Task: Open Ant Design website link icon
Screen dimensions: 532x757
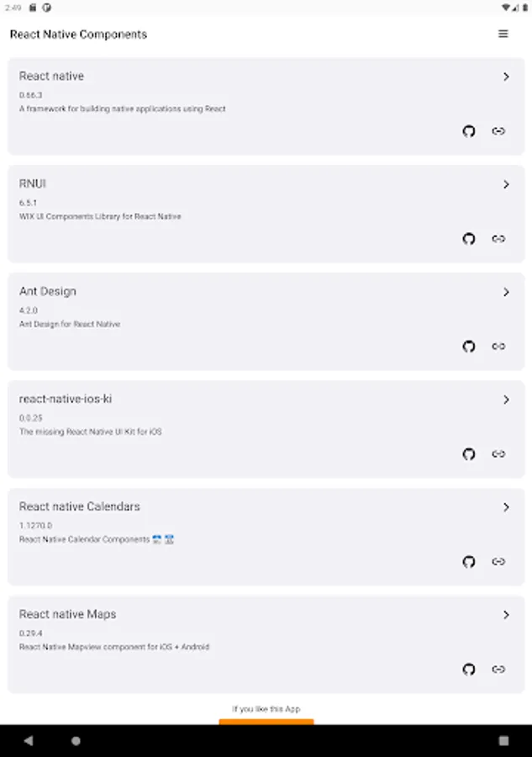Action: tap(498, 347)
